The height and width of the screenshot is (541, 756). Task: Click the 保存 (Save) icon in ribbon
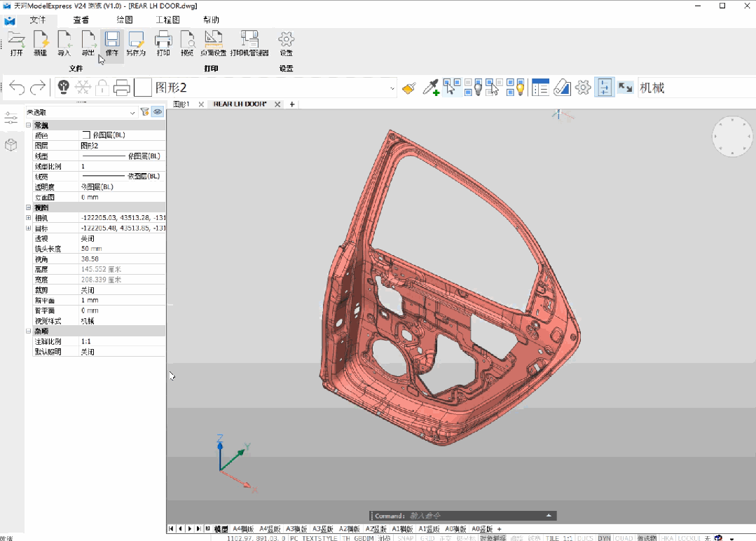[x=112, y=42]
